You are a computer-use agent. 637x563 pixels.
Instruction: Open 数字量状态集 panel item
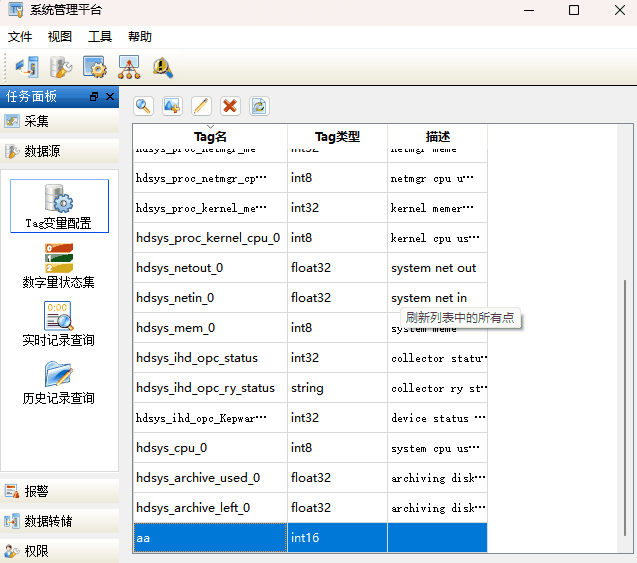pos(59,266)
